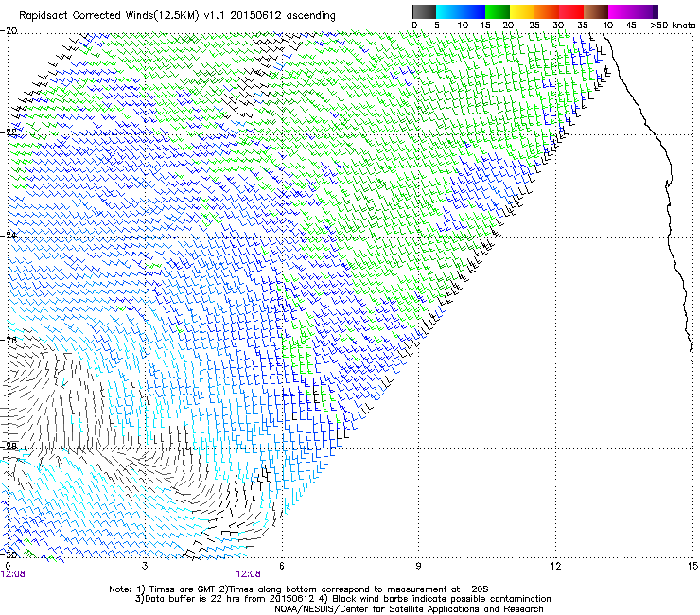
Task: Click the '-24' latitude axis label
Action: [9, 236]
